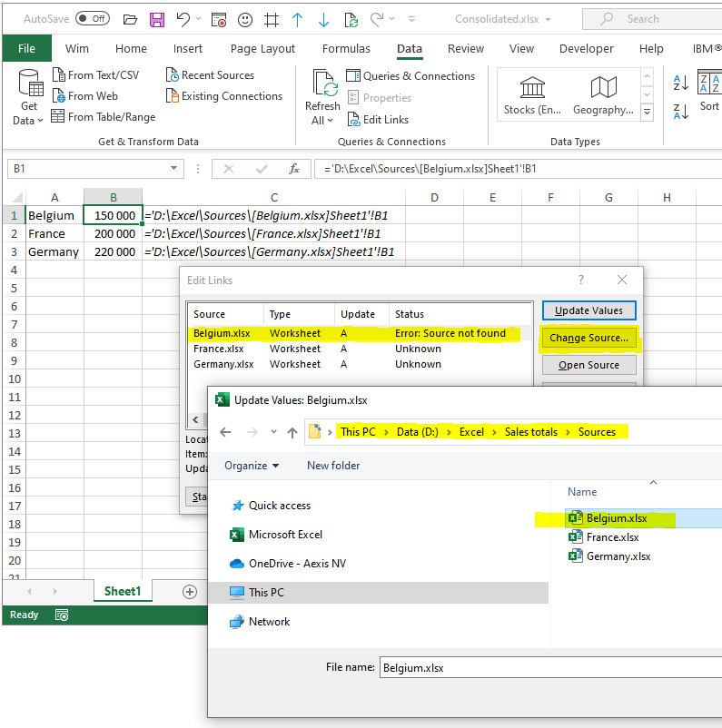722x728 pixels.
Task: Click the Save floppy disk icon
Action: pyautogui.click(x=157, y=19)
